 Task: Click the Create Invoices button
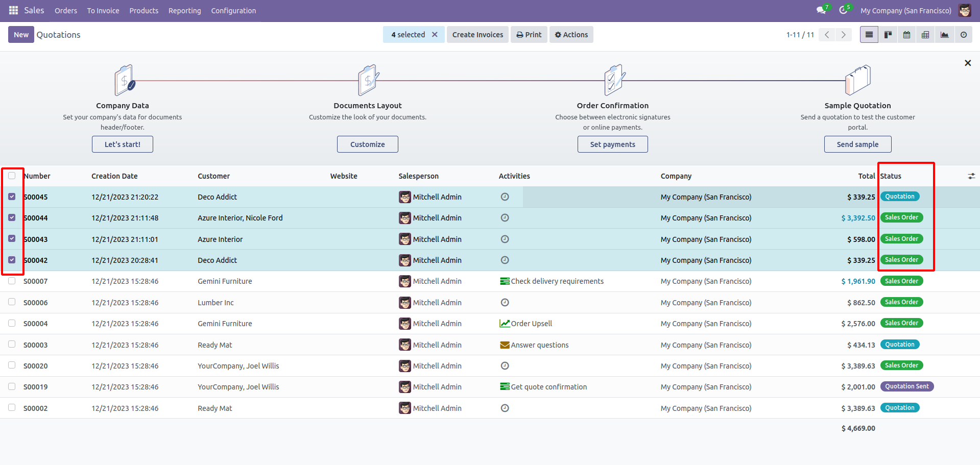coord(477,35)
